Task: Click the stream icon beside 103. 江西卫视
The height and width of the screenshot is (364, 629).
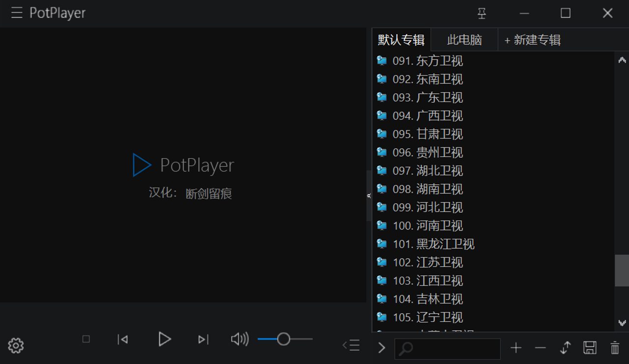Action: tap(382, 280)
